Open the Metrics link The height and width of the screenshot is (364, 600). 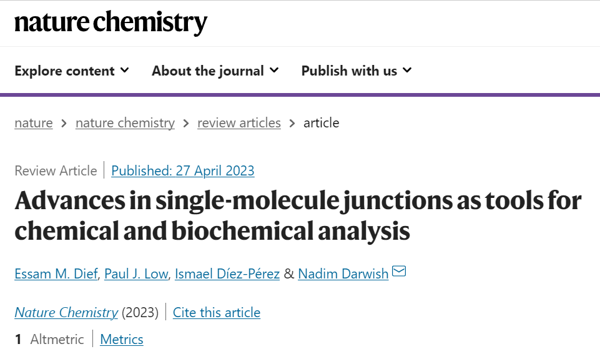coord(122,339)
